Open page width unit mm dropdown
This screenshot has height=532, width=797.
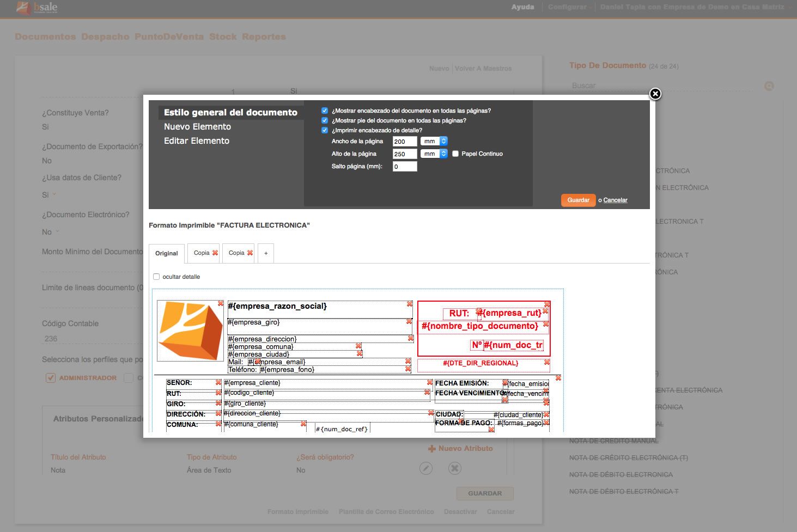click(434, 141)
